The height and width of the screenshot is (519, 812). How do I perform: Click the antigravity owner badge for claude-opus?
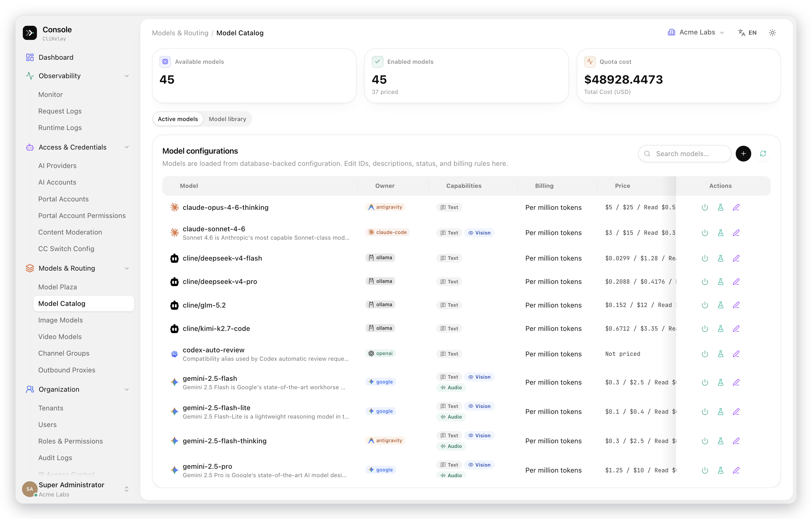tap(385, 207)
